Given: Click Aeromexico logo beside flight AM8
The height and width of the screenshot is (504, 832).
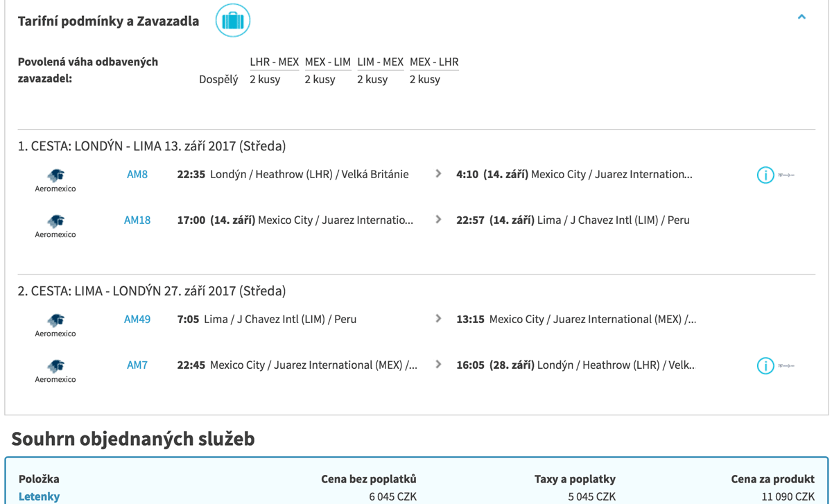Looking at the screenshot, I should pos(55,175).
